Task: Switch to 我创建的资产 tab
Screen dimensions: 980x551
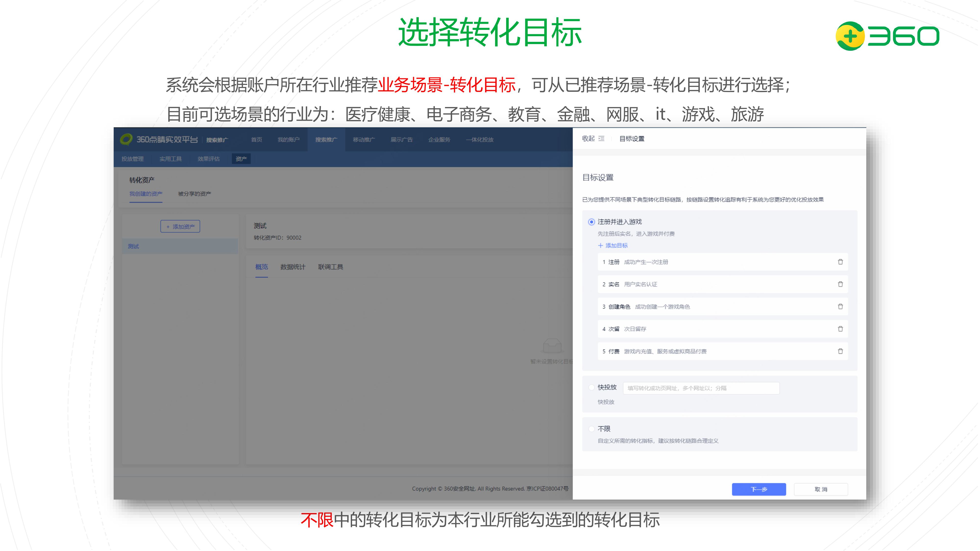Action: (146, 193)
